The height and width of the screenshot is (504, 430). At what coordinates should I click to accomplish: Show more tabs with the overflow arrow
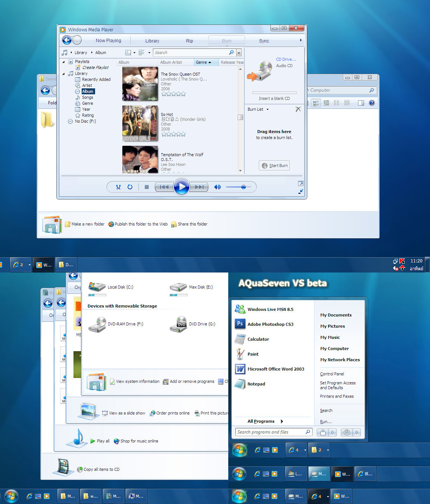click(301, 40)
